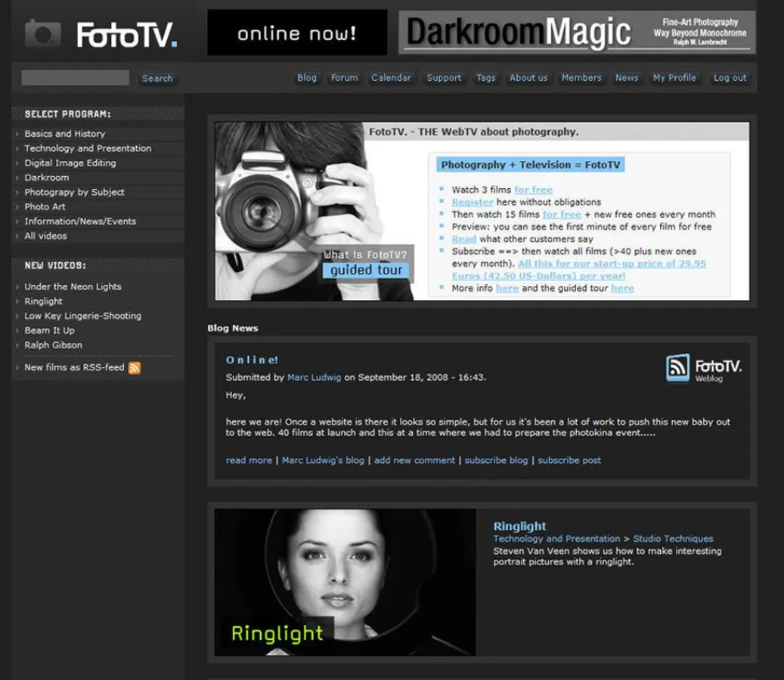The width and height of the screenshot is (784, 680).
Task: Open the Calendar page
Action: point(391,78)
